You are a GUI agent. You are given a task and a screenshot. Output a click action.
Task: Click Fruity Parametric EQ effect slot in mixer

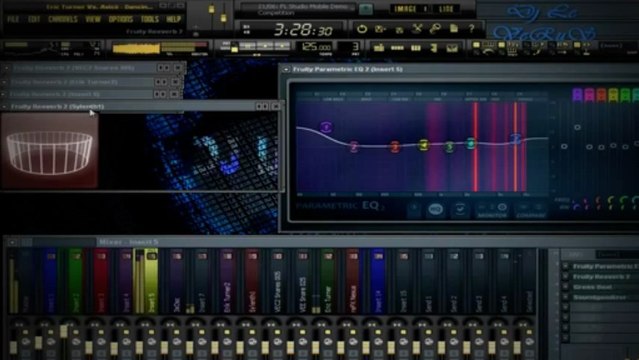(605, 266)
